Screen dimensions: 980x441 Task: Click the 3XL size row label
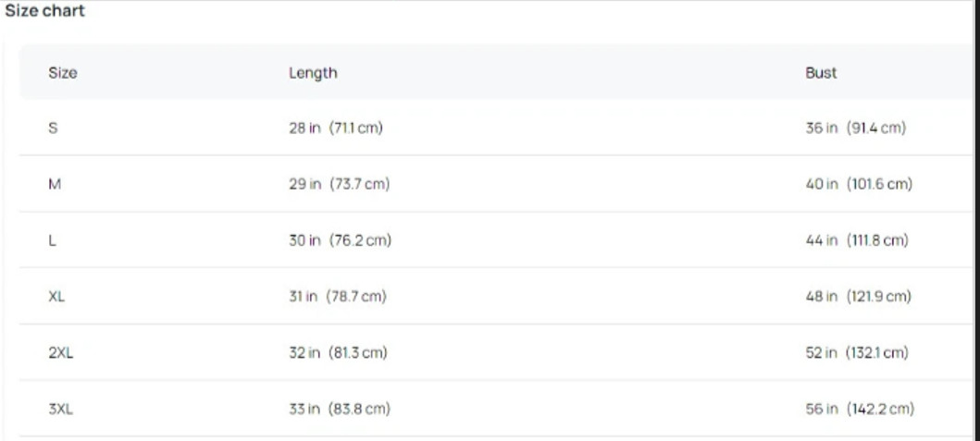pyautogui.click(x=61, y=410)
